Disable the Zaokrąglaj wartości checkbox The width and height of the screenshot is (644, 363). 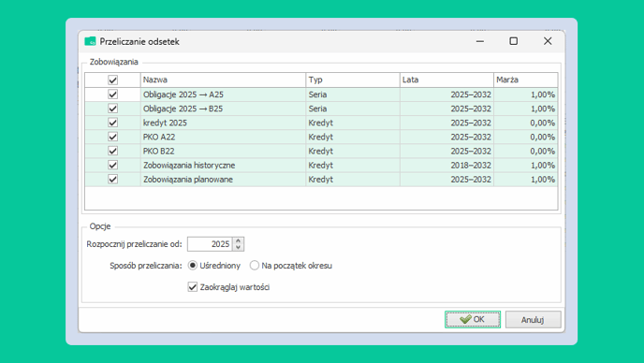pos(192,286)
